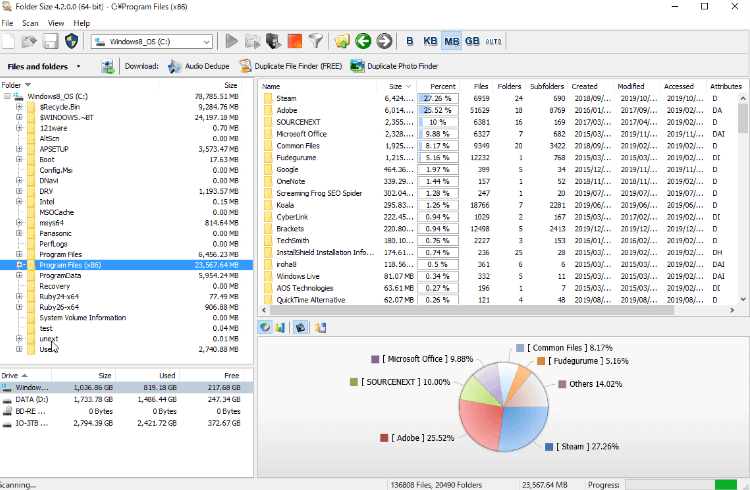Open the Windows8_OS (C:) drive dropdown
750x490 pixels.
click(x=205, y=42)
